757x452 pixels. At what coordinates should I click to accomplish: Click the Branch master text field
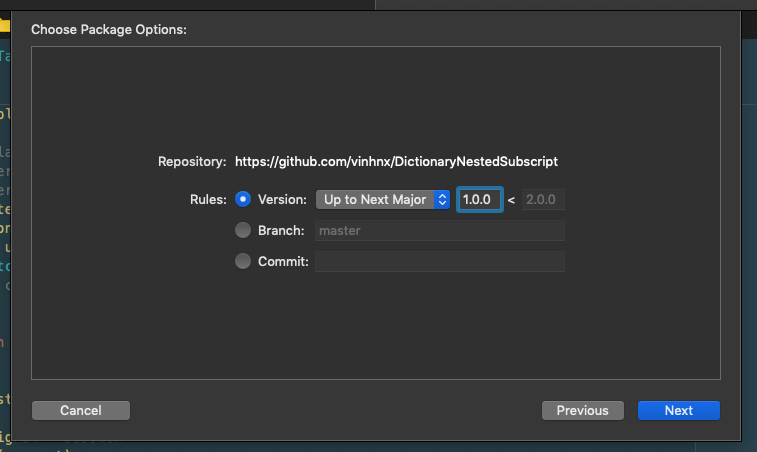(x=440, y=230)
